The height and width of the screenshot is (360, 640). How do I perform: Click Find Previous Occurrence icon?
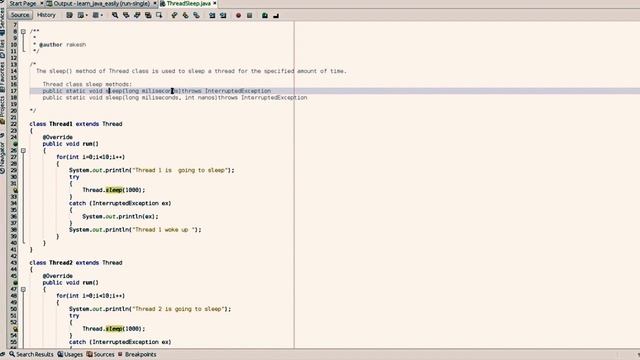[x=126, y=15]
